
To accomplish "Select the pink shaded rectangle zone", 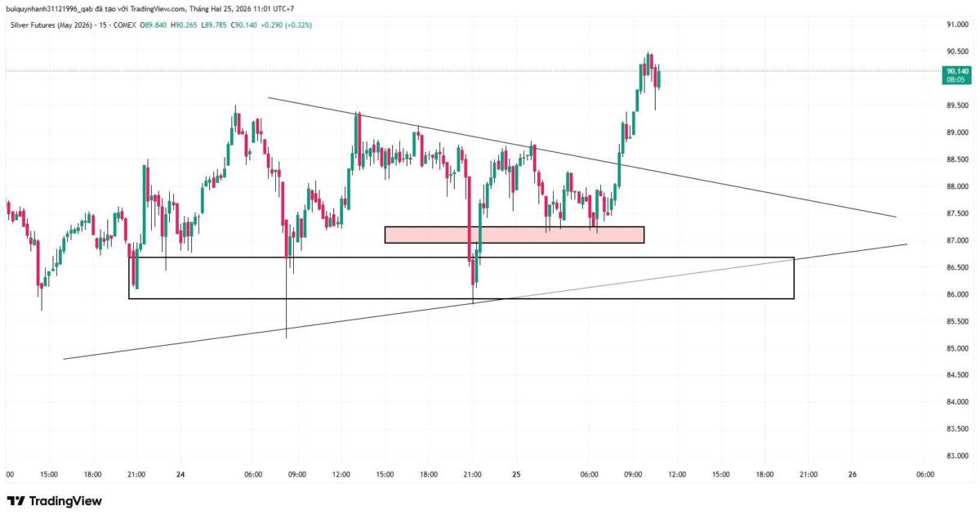I will click(x=514, y=235).
